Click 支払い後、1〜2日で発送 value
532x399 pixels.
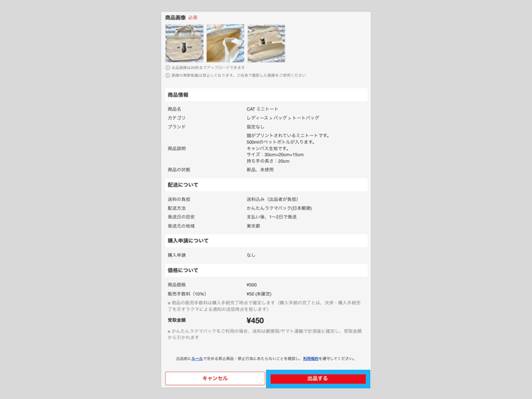[271, 217]
